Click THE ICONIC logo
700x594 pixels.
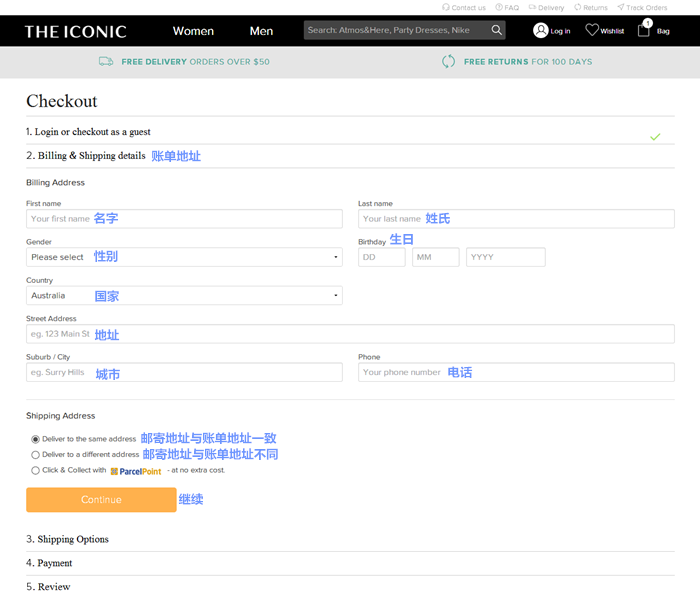[75, 32]
